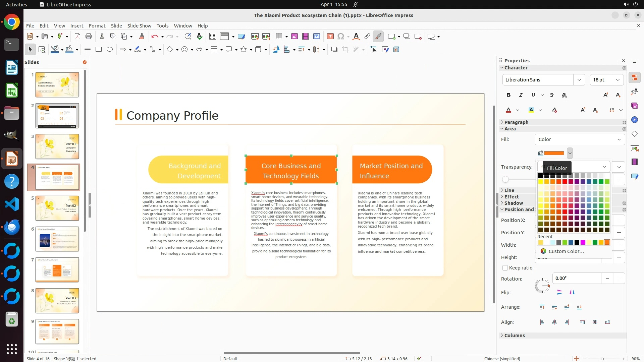Viewport: 644px width, 362px height.
Task: Toggle Bold in Character panel
Action: [x=508, y=95]
